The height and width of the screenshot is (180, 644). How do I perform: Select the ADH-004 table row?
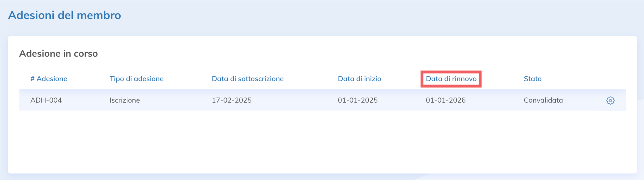pyautogui.click(x=322, y=100)
